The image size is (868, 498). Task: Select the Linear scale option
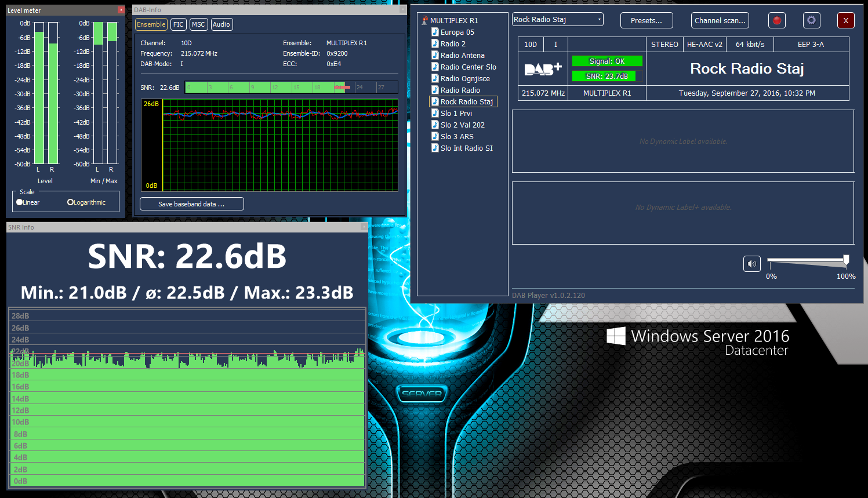(x=28, y=202)
